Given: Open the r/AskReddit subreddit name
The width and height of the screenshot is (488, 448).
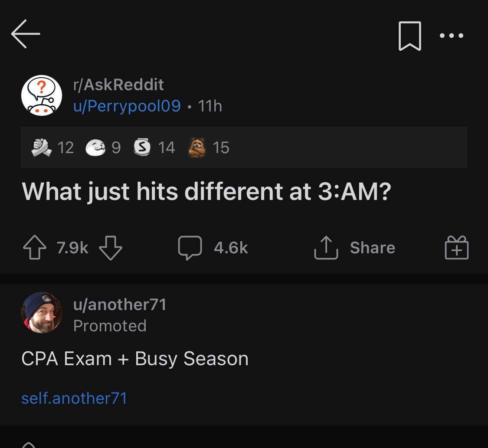Looking at the screenshot, I should click(x=118, y=84).
